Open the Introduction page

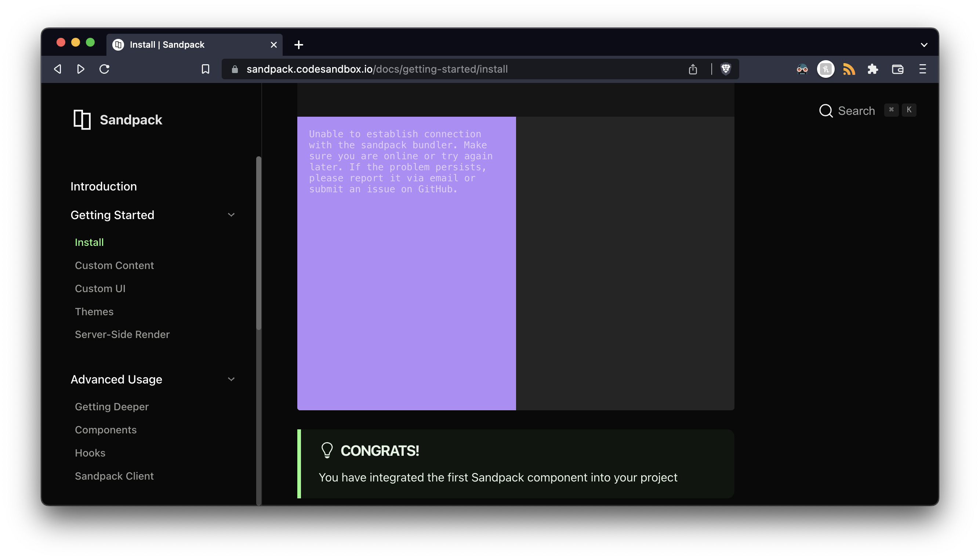click(104, 186)
